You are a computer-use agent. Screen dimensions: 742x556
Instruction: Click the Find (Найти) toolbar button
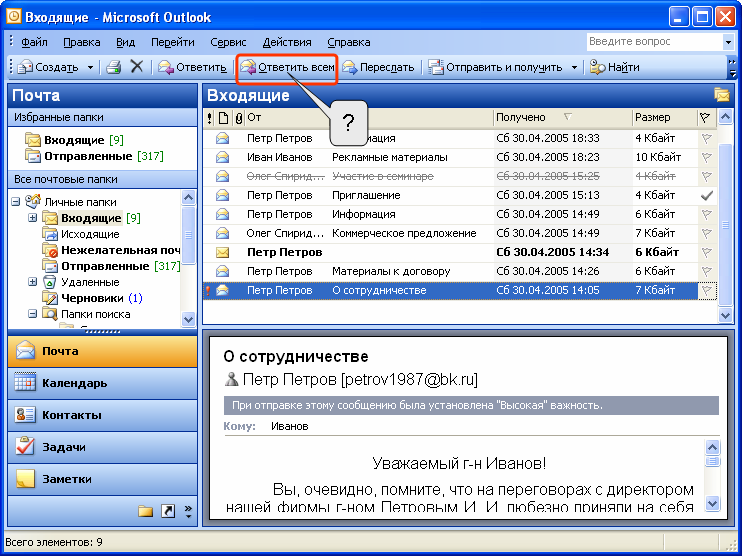click(x=615, y=67)
